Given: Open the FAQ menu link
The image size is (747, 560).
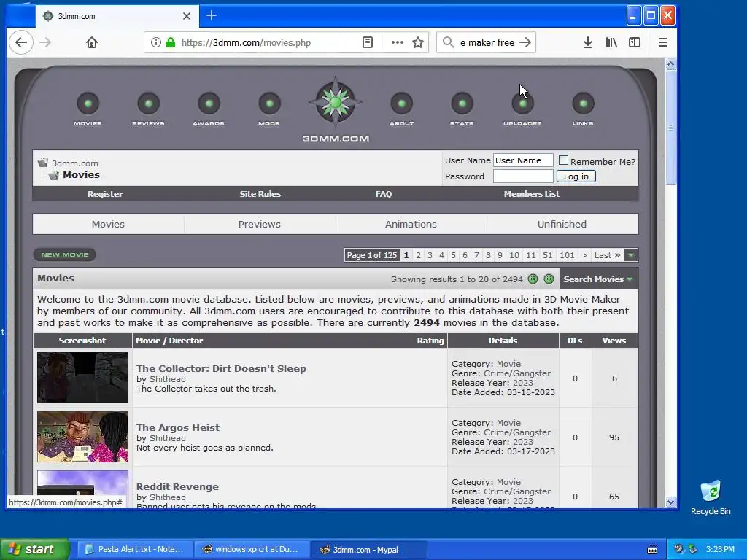Looking at the screenshot, I should click(384, 194).
